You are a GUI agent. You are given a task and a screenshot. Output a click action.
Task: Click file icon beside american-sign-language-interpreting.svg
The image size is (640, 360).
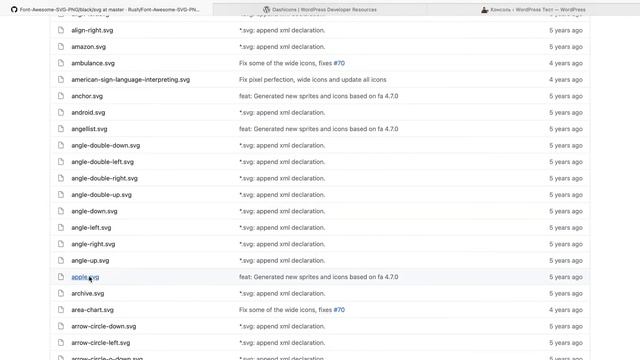click(61, 80)
